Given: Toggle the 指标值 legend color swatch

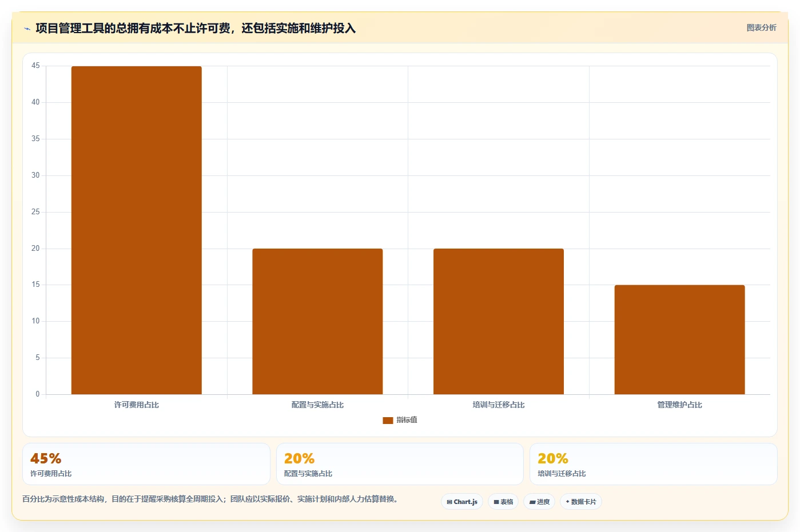Looking at the screenshot, I should pos(388,421).
